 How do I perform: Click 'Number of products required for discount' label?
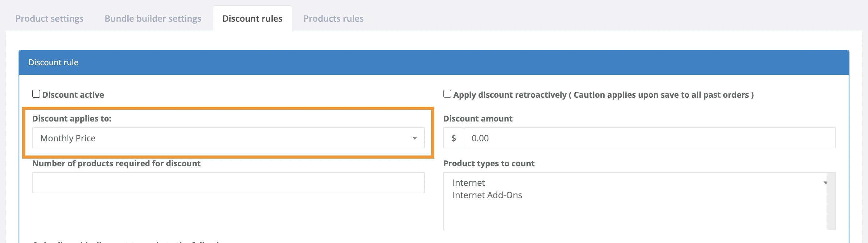click(x=116, y=164)
